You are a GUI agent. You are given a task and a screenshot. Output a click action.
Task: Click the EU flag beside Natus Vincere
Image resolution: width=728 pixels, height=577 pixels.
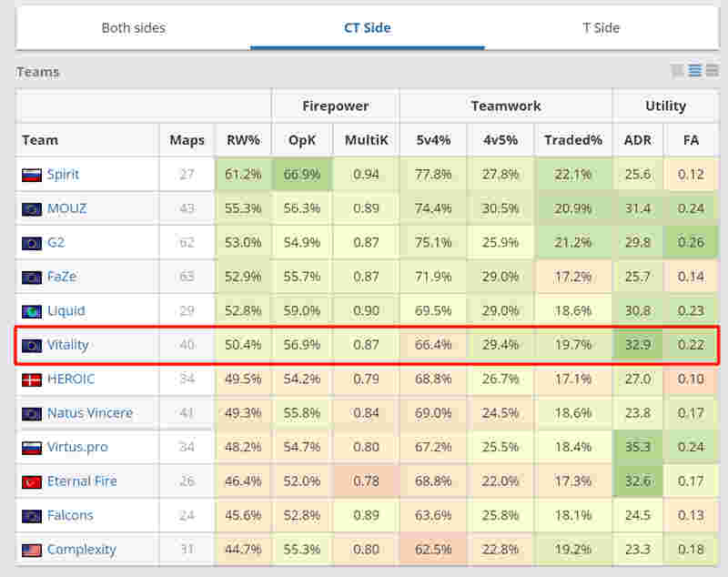click(32, 414)
